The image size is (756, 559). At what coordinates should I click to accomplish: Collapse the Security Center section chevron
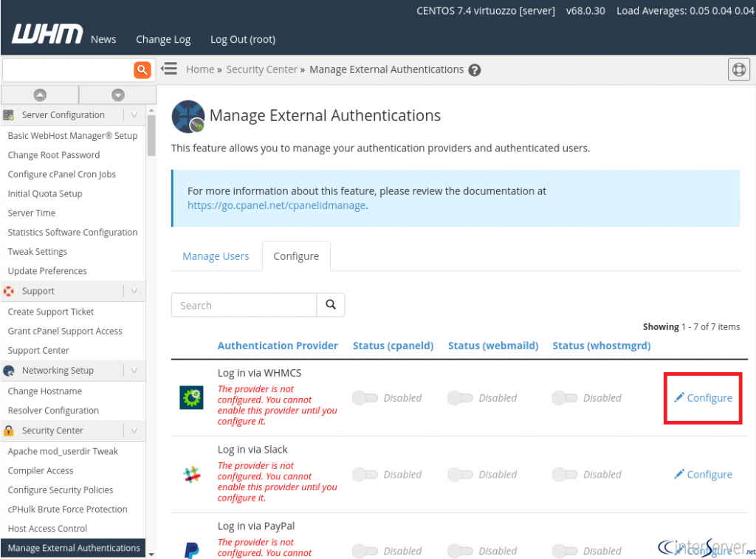[x=134, y=431]
